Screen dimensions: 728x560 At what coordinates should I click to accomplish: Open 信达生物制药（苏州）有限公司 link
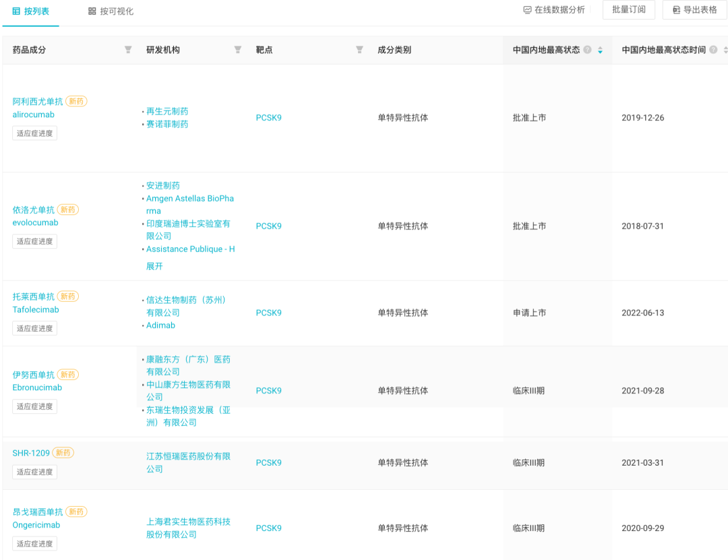(x=187, y=307)
